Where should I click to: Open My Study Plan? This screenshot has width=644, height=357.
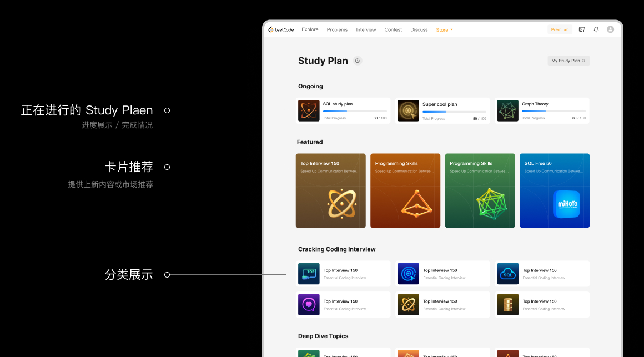(x=568, y=61)
